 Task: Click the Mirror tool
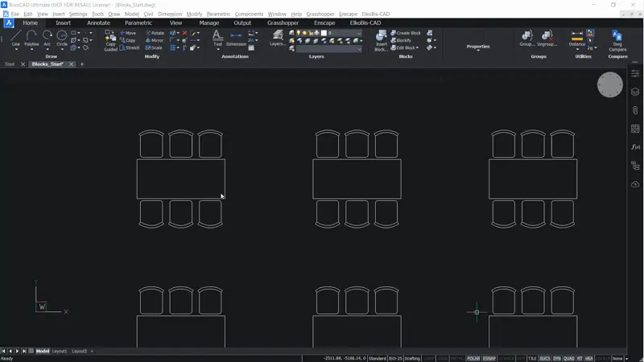tap(155, 40)
